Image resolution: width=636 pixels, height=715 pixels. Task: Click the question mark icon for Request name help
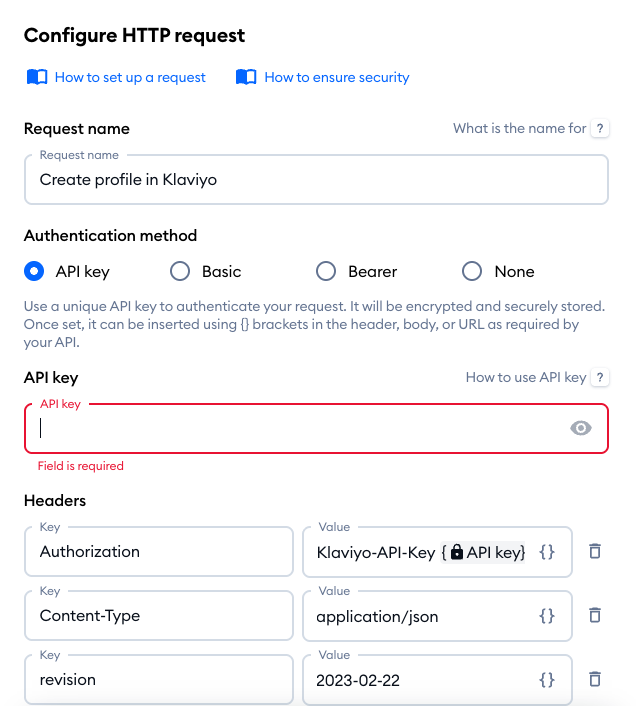[600, 128]
